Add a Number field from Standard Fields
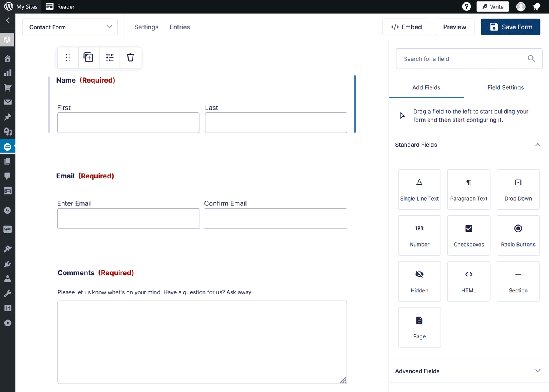The height and width of the screenshot is (392, 549). coord(419,235)
